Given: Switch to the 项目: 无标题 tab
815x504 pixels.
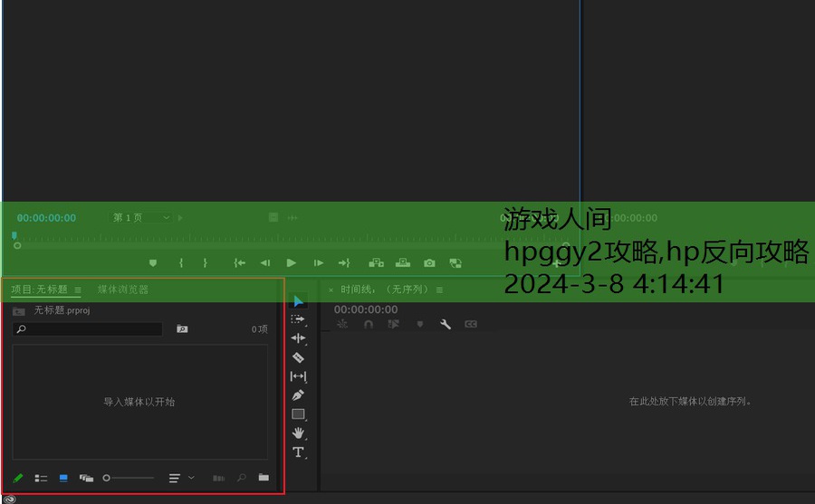Looking at the screenshot, I should (x=40, y=290).
